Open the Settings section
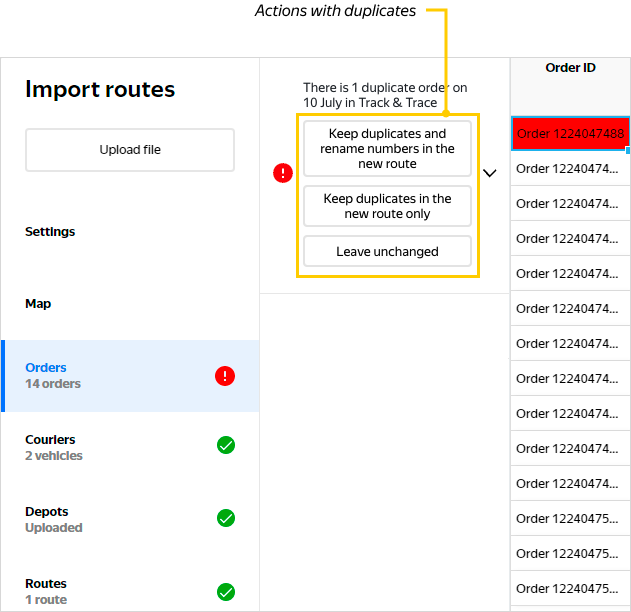 [50, 232]
